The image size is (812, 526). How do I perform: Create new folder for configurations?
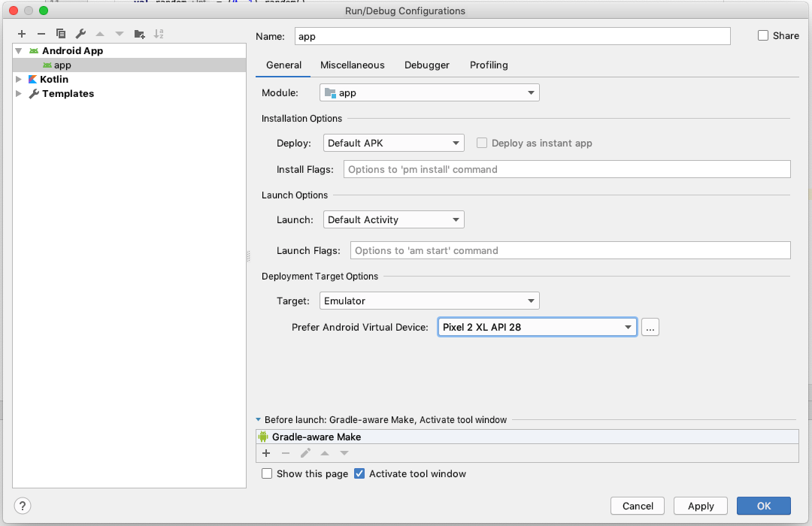[x=139, y=34]
